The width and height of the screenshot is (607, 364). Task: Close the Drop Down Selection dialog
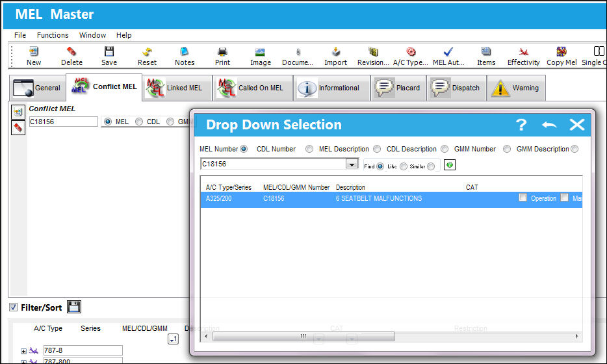coord(577,125)
